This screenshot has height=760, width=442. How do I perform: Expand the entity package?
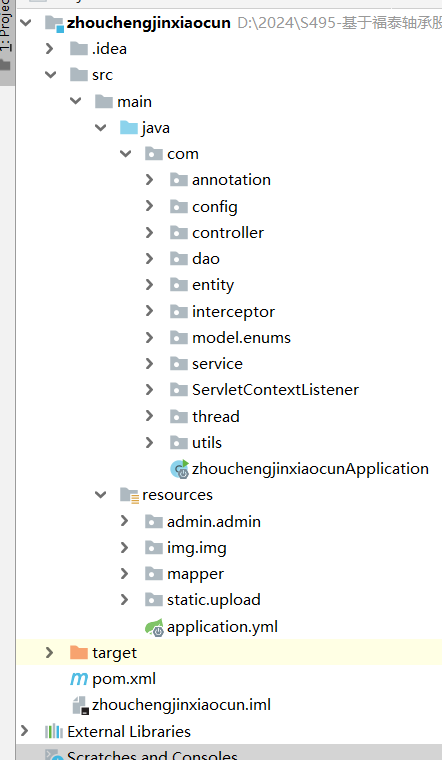[150, 285]
